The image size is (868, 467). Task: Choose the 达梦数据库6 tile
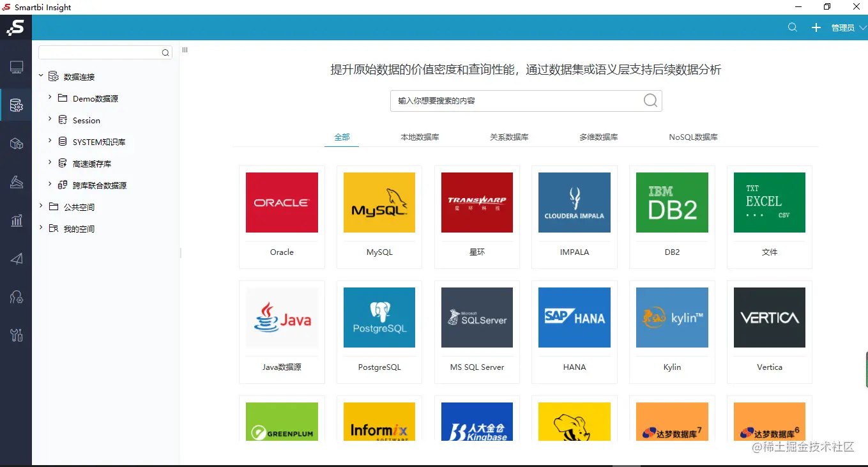tap(770, 419)
